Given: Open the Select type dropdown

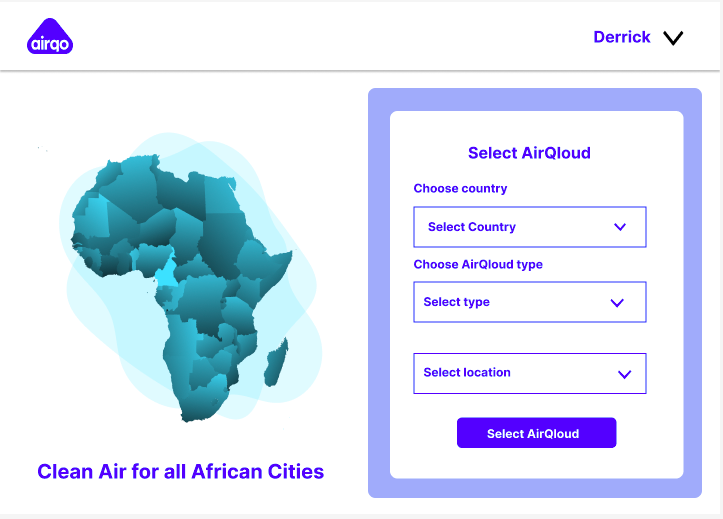Looking at the screenshot, I should 530,302.
